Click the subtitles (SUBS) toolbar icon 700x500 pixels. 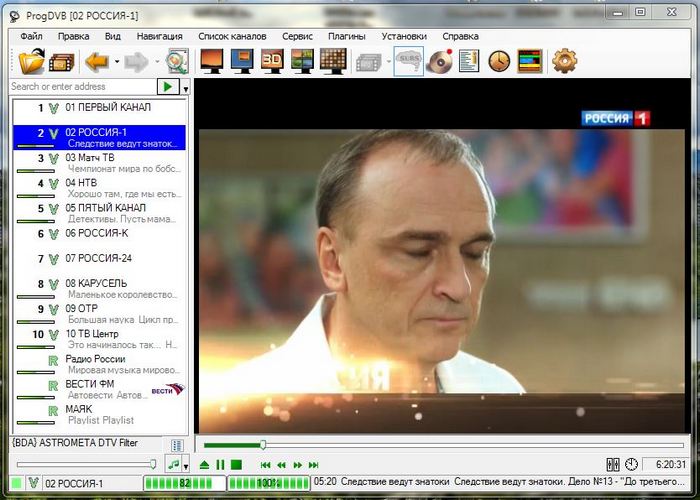click(x=407, y=62)
